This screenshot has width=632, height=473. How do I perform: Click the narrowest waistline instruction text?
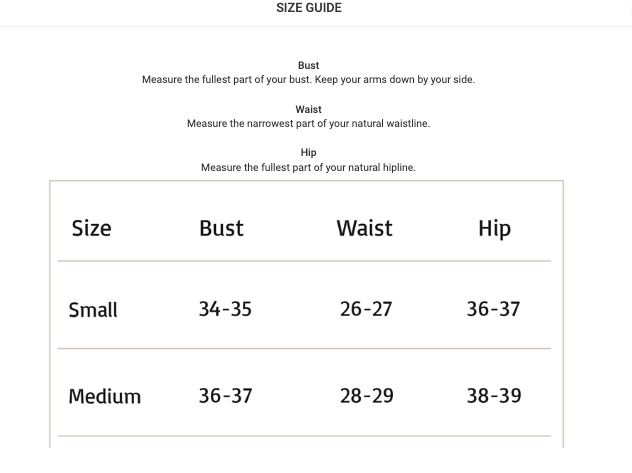pos(308,123)
